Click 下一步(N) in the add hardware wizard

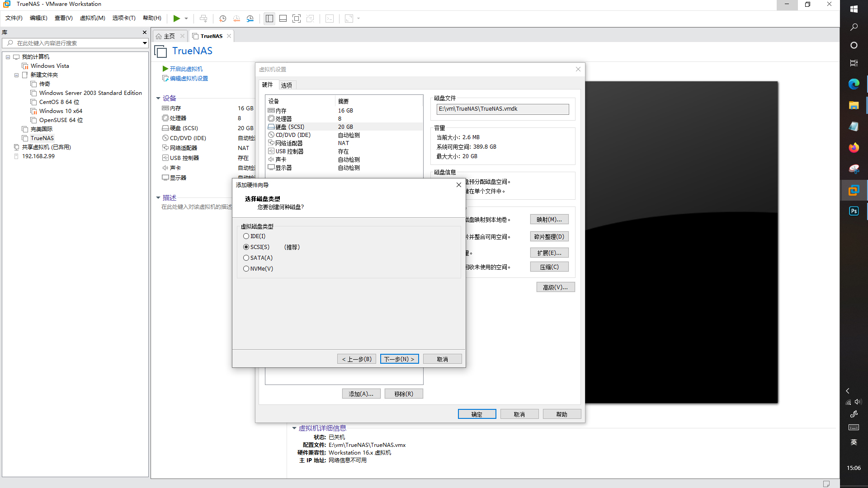[399, 359]
